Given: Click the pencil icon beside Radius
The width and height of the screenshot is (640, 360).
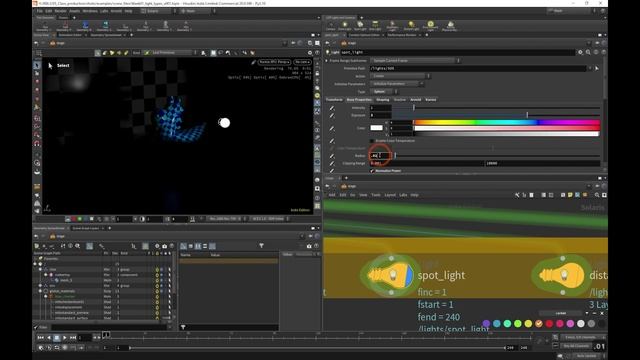Looking at the screenshot, I should click(x=332, y=156).
